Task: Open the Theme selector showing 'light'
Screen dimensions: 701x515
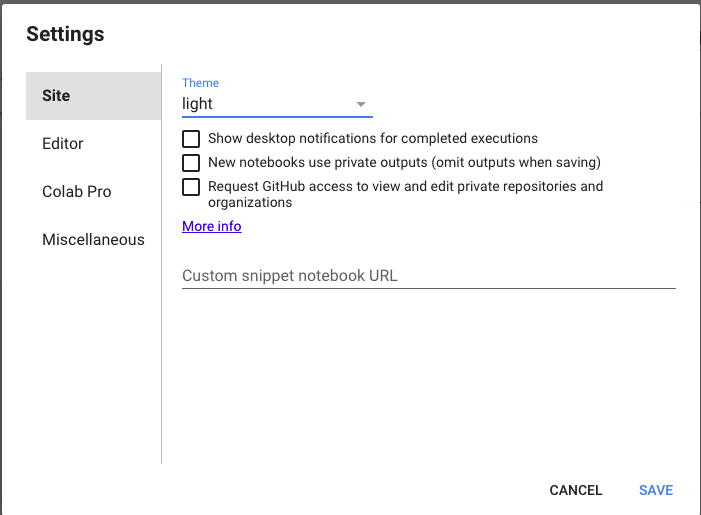Action: pos(277,104)
